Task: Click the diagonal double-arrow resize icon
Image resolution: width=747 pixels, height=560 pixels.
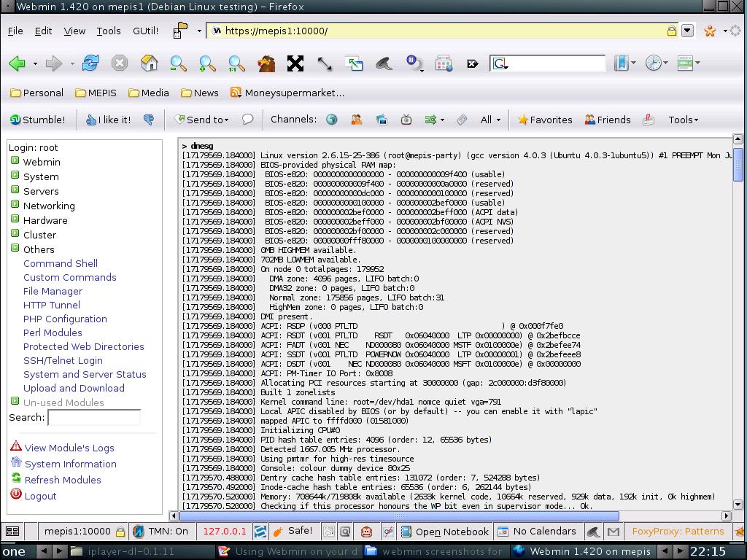Action: pyautogui.click(x=325, y=63)
